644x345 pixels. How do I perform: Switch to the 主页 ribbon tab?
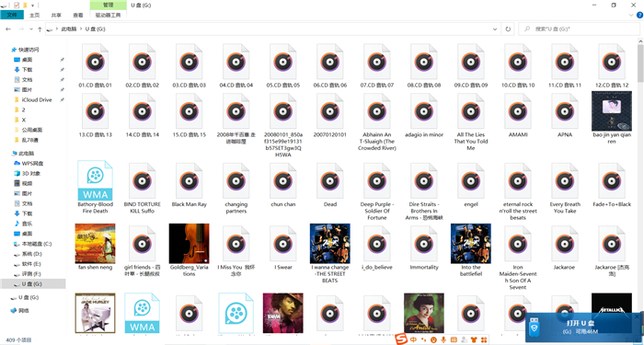[35, 16]
